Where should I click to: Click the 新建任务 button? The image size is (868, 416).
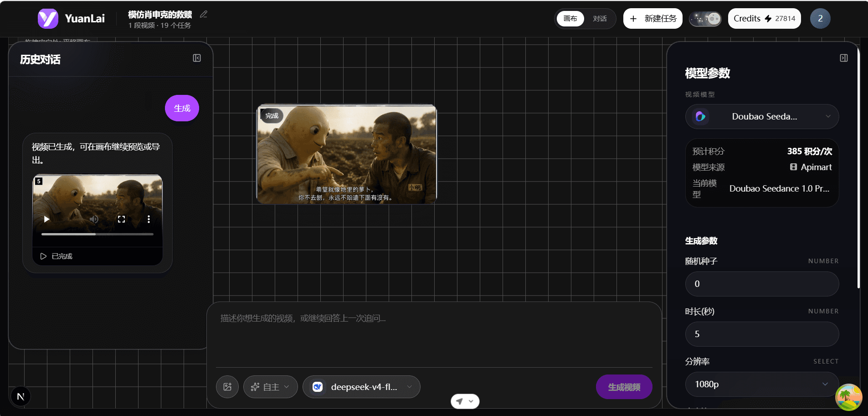point(652,19)
